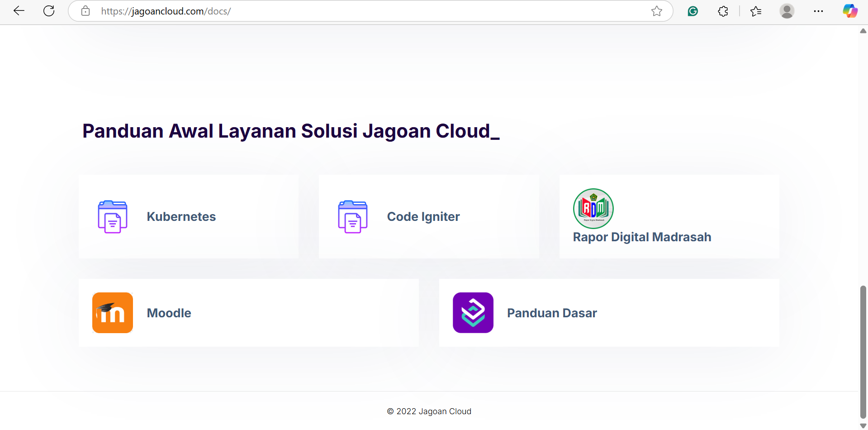Viewport: 868px width, 430px height.
Task: Open the Grammarly extension icon
Action: [693, 11]
